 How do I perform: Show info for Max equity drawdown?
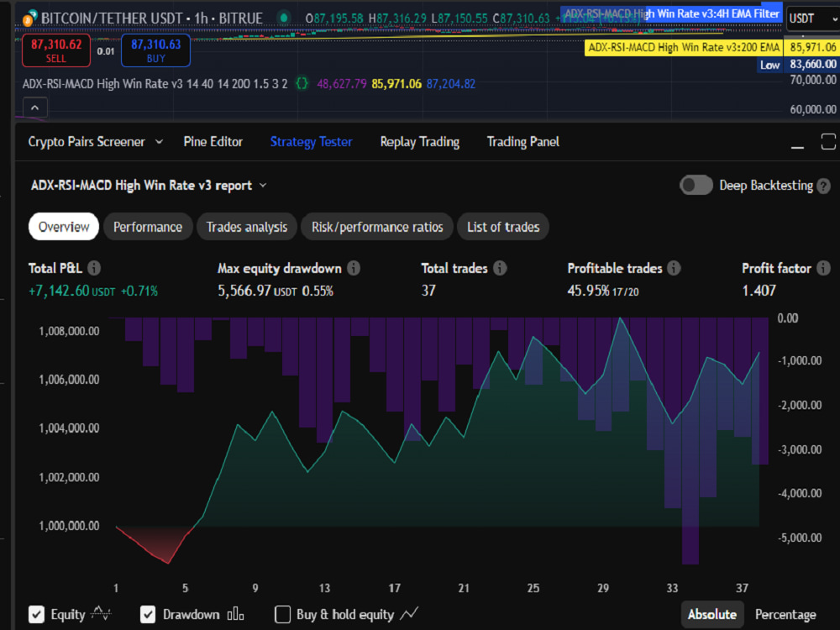click(354, 268)
